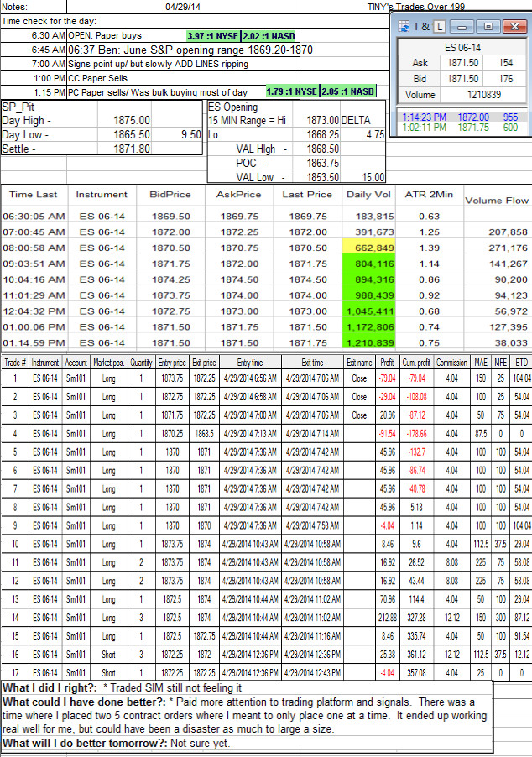This screenshot has width=532, height=757.
Task: Click the Commission column header
Action: (451, 363)
